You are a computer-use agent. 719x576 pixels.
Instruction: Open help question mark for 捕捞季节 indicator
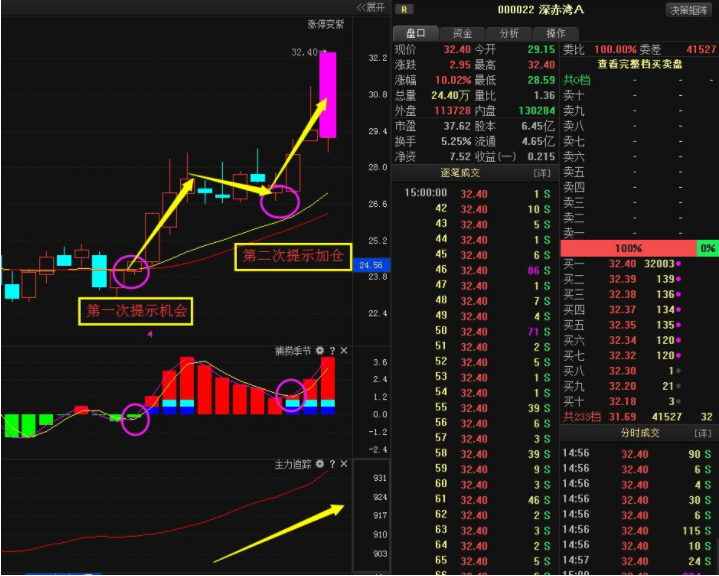click(x=332, y=351)
